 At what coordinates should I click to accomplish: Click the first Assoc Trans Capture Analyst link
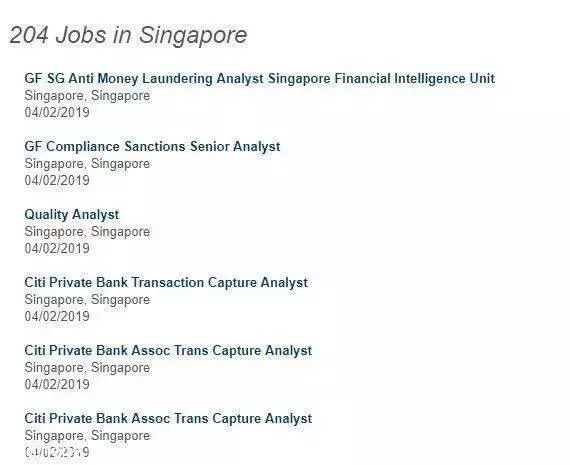(168, 351)
